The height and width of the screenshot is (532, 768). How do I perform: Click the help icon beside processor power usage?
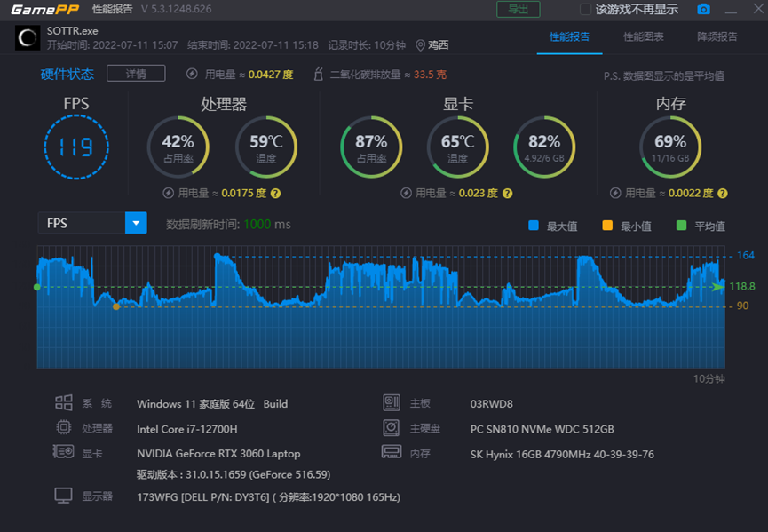point(275,193)
